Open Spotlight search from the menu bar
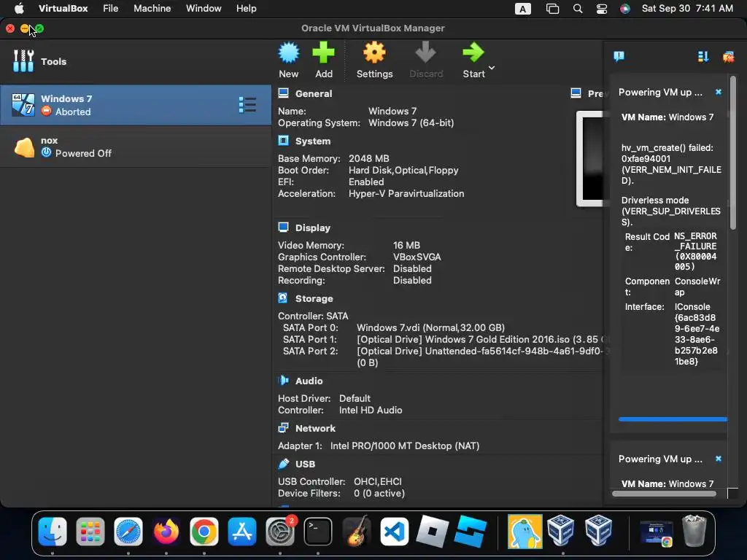This screenshot has height=560, width=747. pyautogui.click(x=578, y=9)
